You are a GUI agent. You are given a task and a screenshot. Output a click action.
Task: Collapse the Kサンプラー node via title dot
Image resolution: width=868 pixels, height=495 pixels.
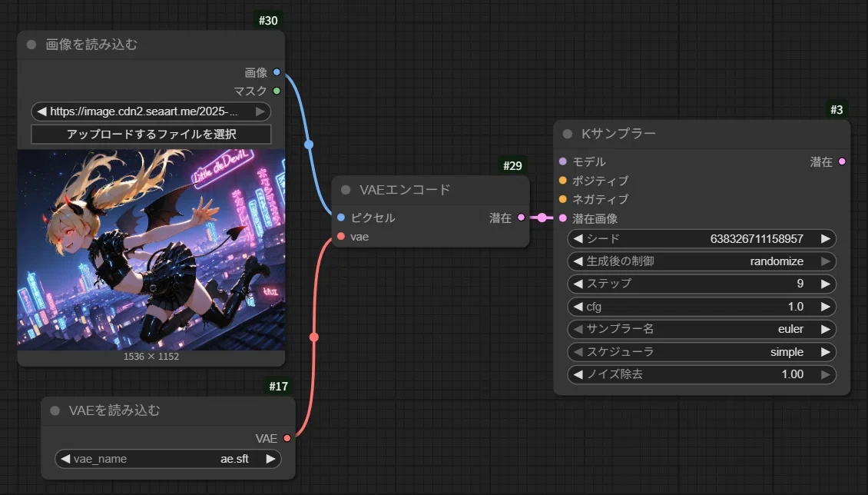[x=568, y=134]
